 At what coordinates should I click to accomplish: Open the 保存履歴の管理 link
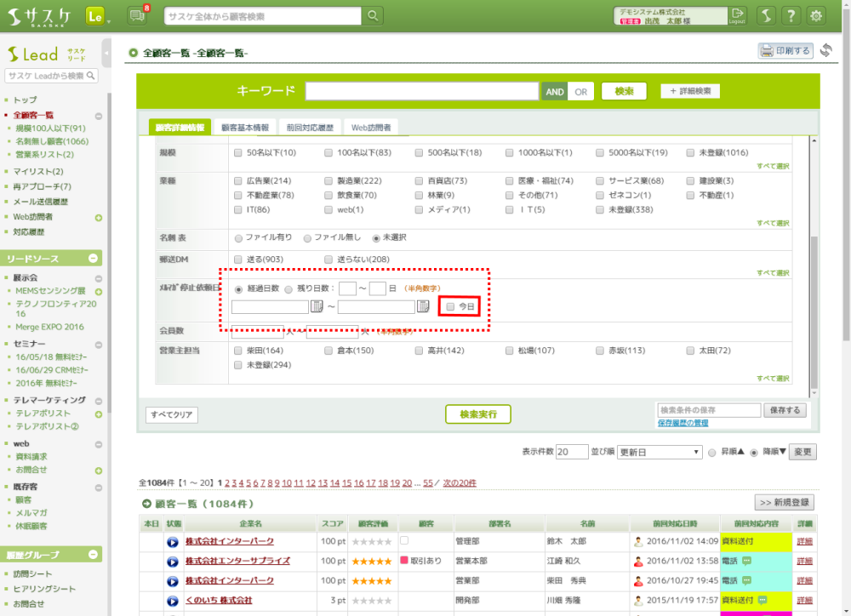tap(683, 424)
